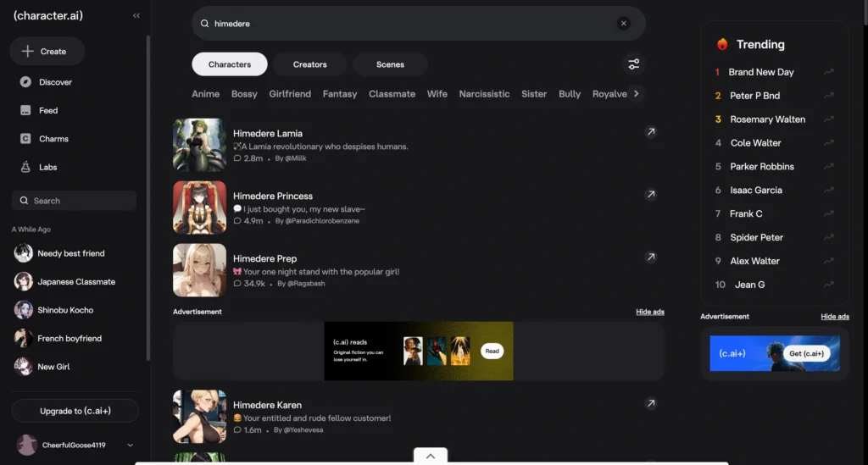Click arrow icon for Himedere Karen
Viewport: 868px width, 465px height.
coord(651,403)
